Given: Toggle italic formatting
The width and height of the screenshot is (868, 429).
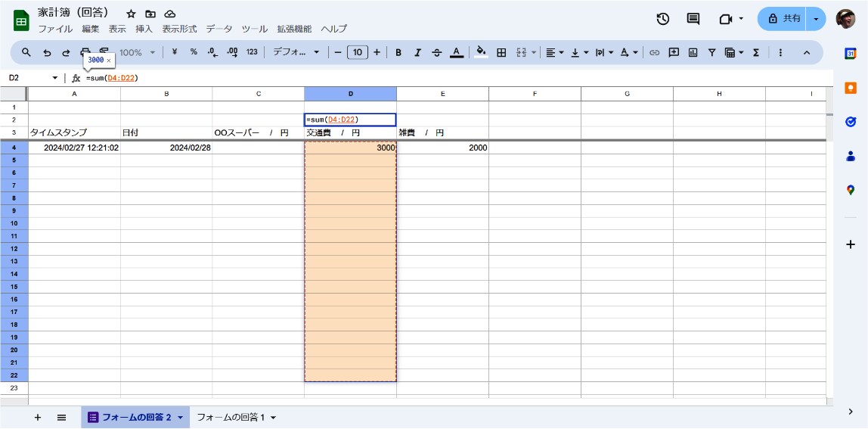Looking at the screenshot, I should click(417, 53).
